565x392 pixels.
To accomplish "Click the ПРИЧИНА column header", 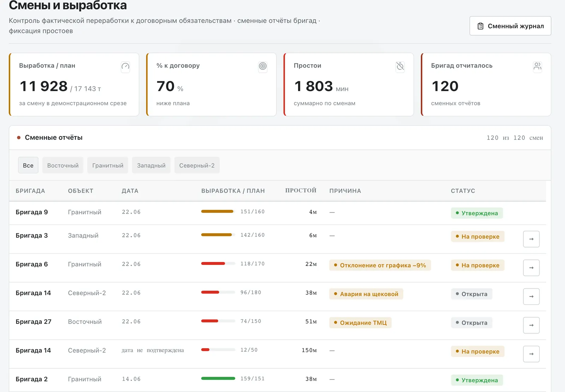I will click(345, 191).
